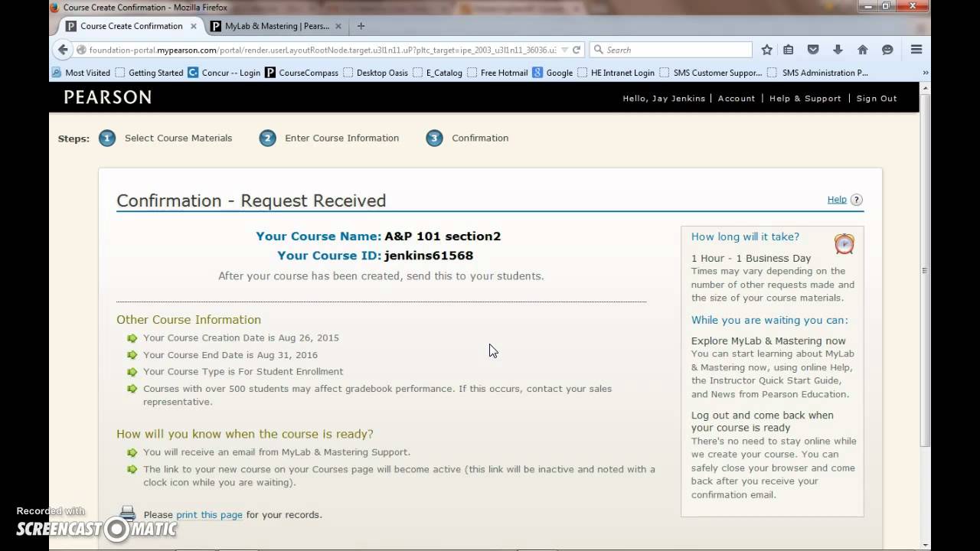Open the CourseCompass bookmark
The image size is (980, 551).
point(300,73)
